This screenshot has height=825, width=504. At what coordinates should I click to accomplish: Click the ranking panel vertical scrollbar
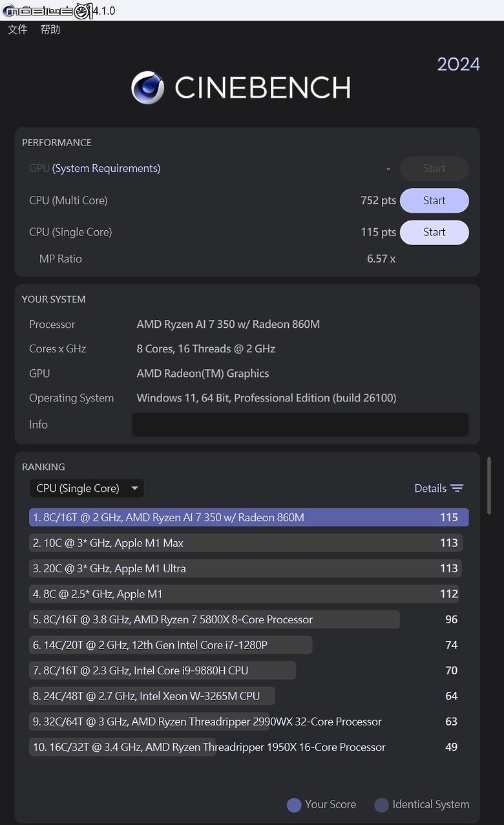(489, 485)
